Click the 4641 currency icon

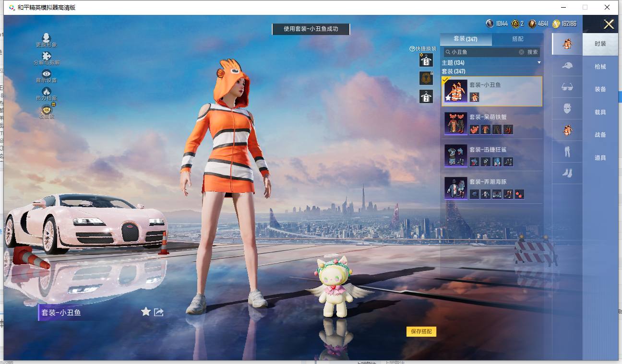coord(532,23)
